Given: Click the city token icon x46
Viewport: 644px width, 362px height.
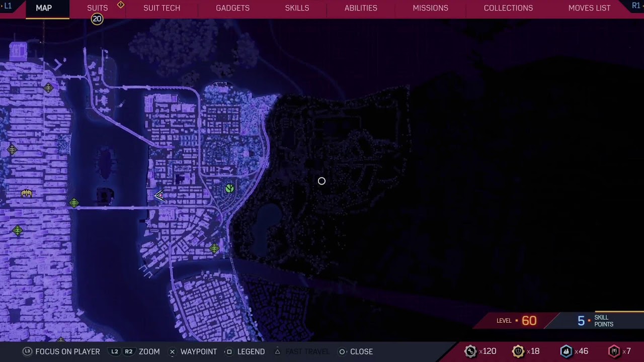Looking at the screenshot, I should (566, 351).
